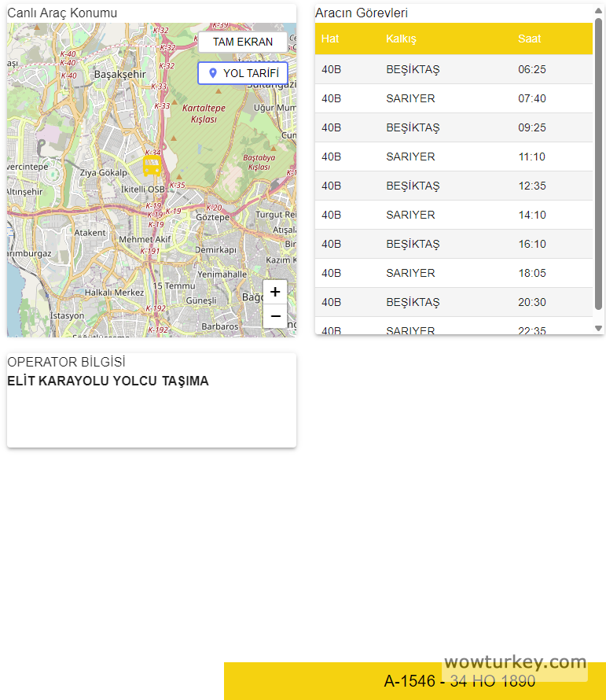The width and height of the screenshot is (606, 700).
Task: Click the Beşiktaş 20:30 row
Action: tap(454, 302)
